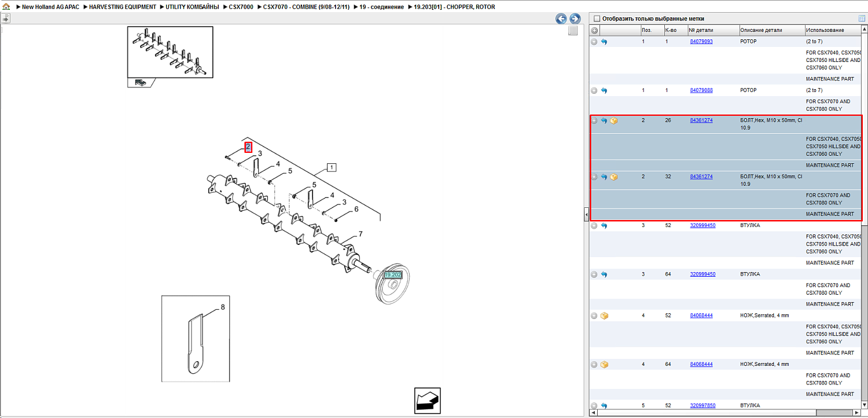Expand the 84068444 row with quantity 64
868x418 pixels.
point(594,364)
